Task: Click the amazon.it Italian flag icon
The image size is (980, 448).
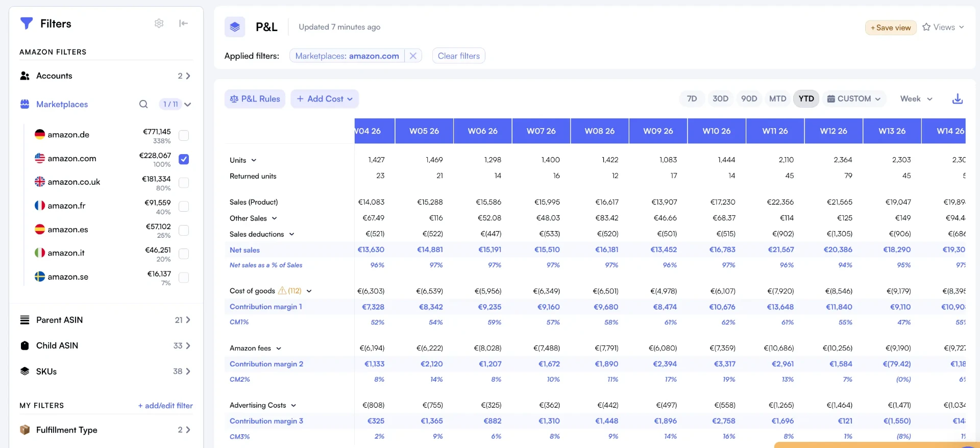Action: point(40,253)
